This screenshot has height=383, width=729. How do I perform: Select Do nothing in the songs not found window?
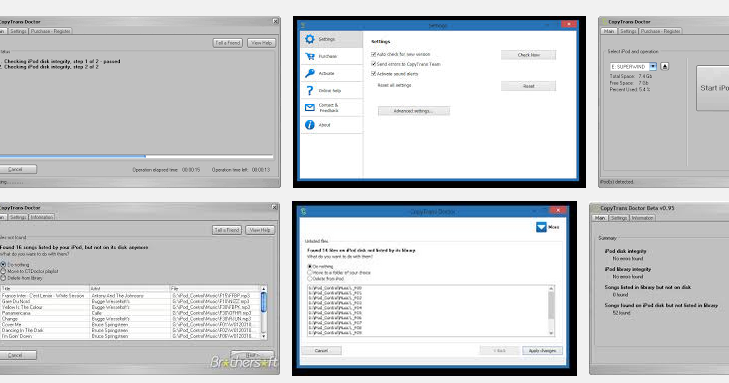(x=3, y=264)
